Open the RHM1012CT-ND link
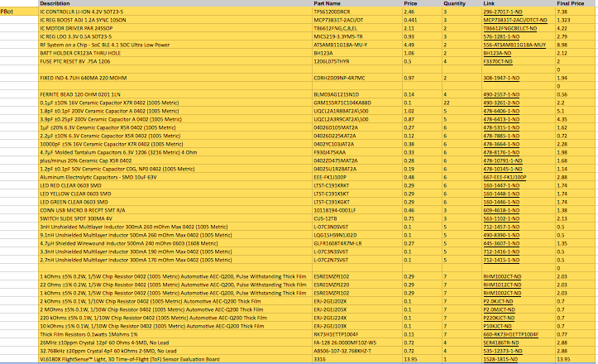 [x=502, y=285]
